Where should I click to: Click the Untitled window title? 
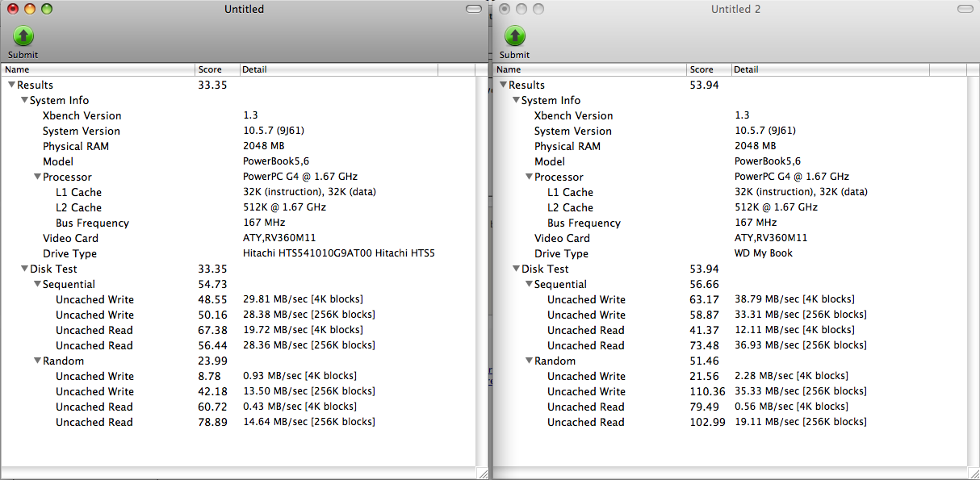point(244,10)
